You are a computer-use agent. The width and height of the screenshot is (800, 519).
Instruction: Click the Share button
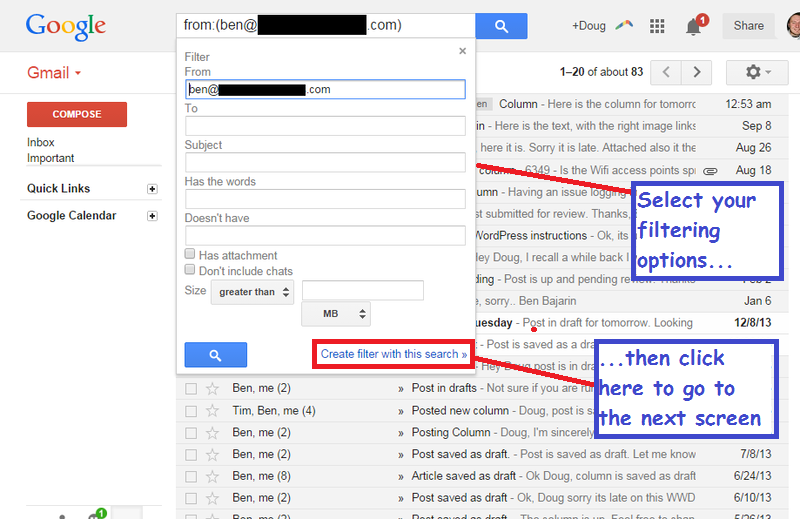tap(748, 26)
